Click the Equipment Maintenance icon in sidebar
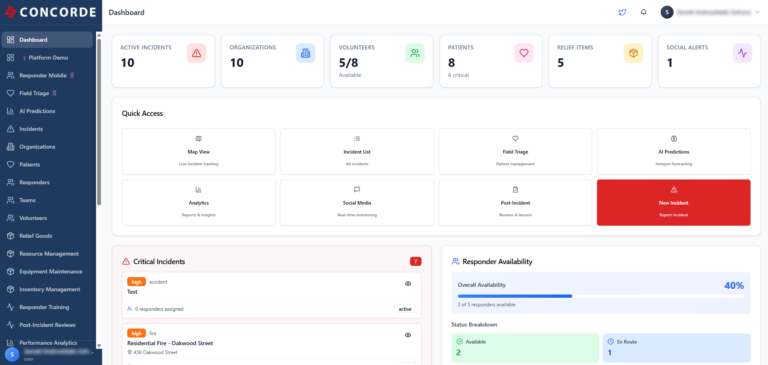 (10, 271)
